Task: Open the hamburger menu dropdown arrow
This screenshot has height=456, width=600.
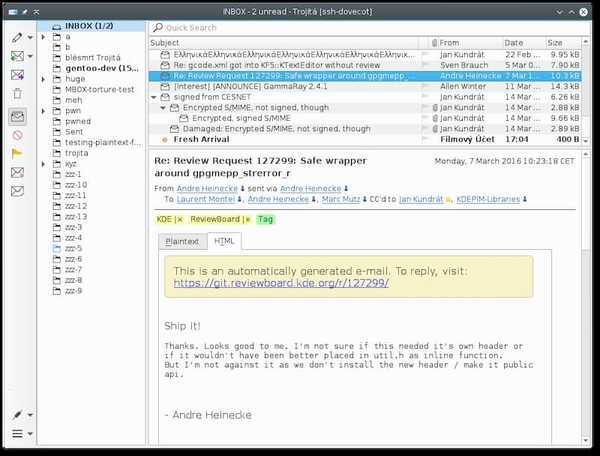Action: 30,434
